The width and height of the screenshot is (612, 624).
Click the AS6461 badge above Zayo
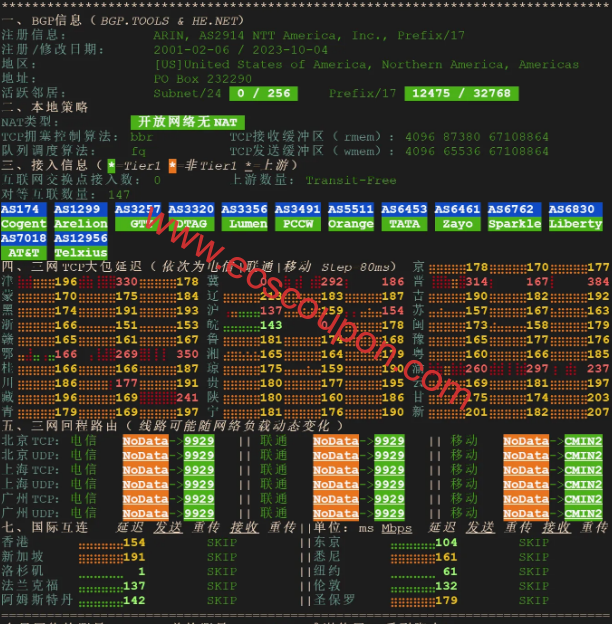pyautogui.click(x=458, y=209)
